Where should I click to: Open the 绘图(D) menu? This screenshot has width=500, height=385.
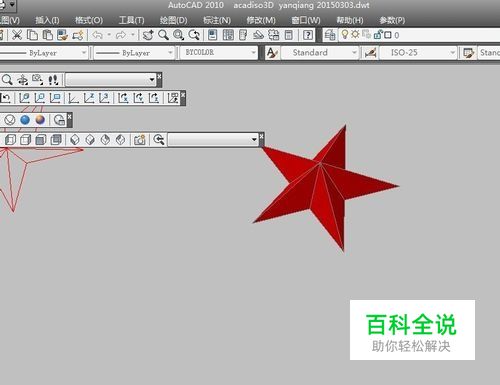173,20
